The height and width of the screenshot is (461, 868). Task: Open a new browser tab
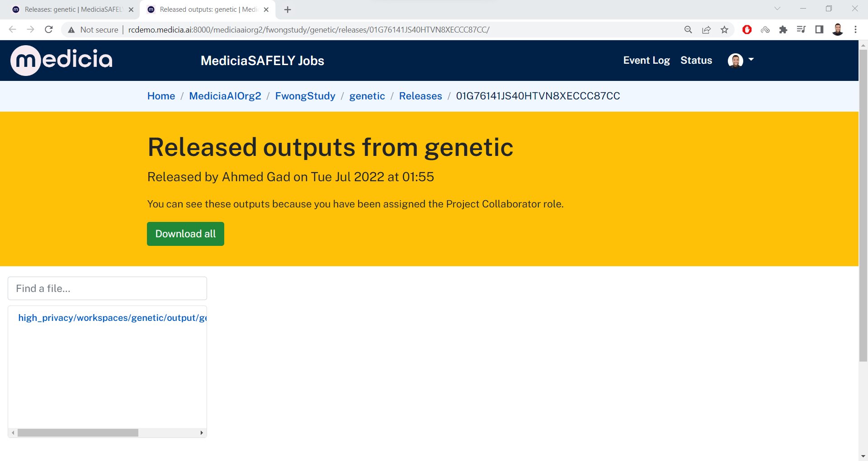point(288,9)
